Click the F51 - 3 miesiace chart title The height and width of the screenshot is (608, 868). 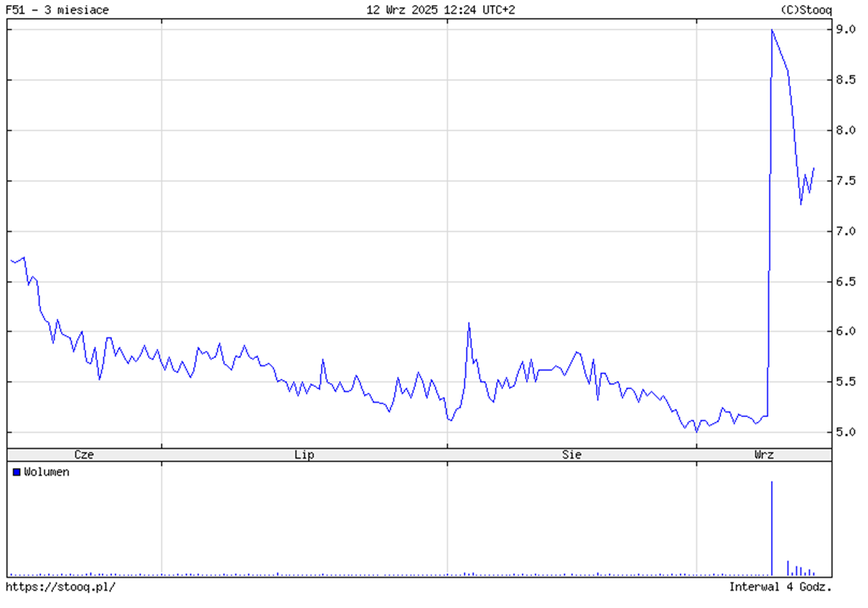tap(57, 9)
